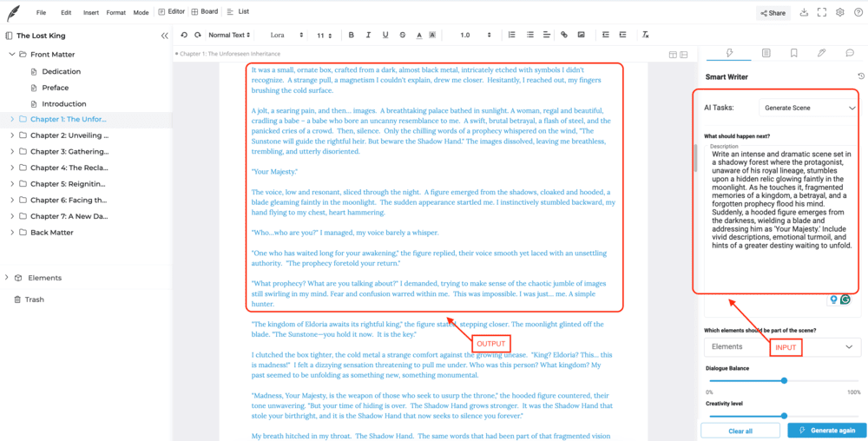Screen dimensions: 868x441
Task: Switch to the pen editing panel tab
Action: click(821, 53)
